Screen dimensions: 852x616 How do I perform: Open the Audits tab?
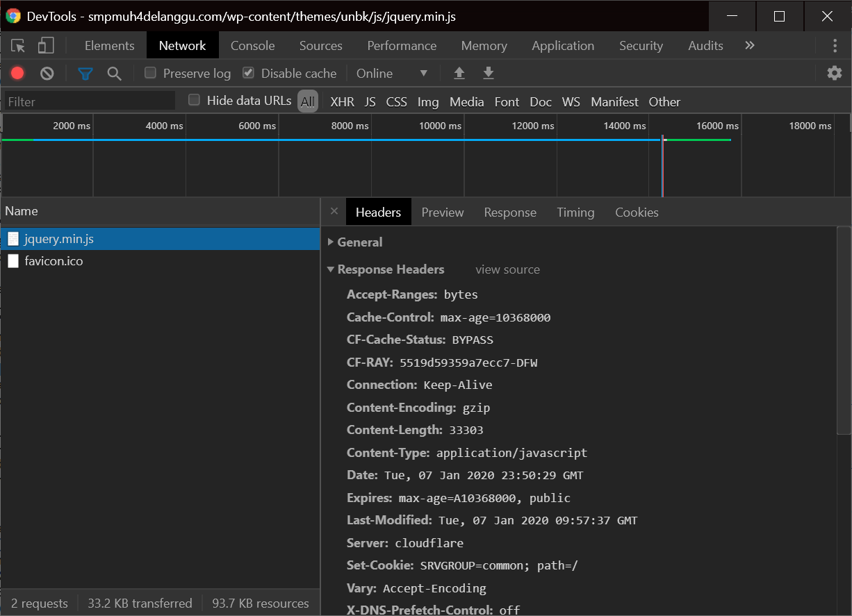(x=706, y=46)
